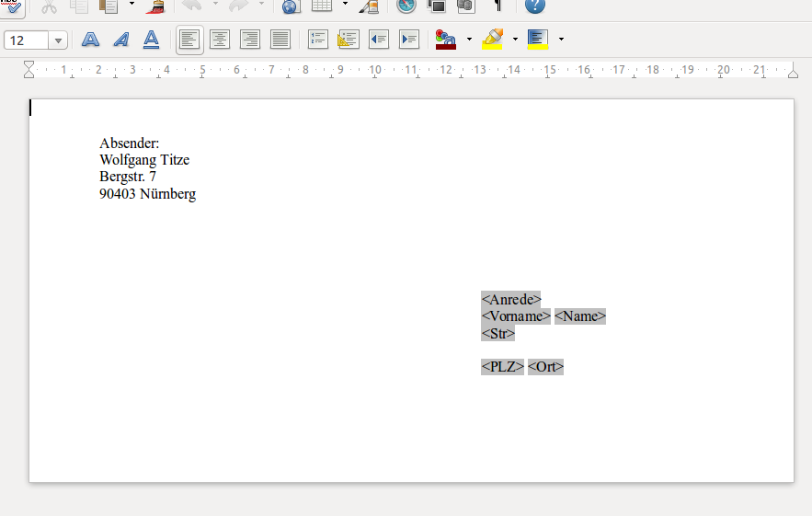Open LibreOffice Help question mark
812x516 pixels.
(x=535, y=6)
